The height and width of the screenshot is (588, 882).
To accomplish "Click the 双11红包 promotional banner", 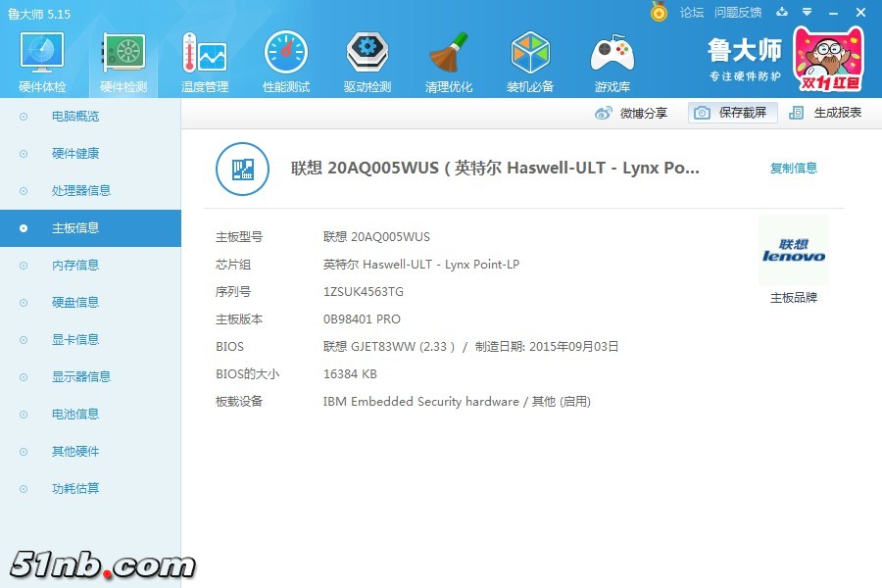I will pyautogui.click(x=827, y=61).
